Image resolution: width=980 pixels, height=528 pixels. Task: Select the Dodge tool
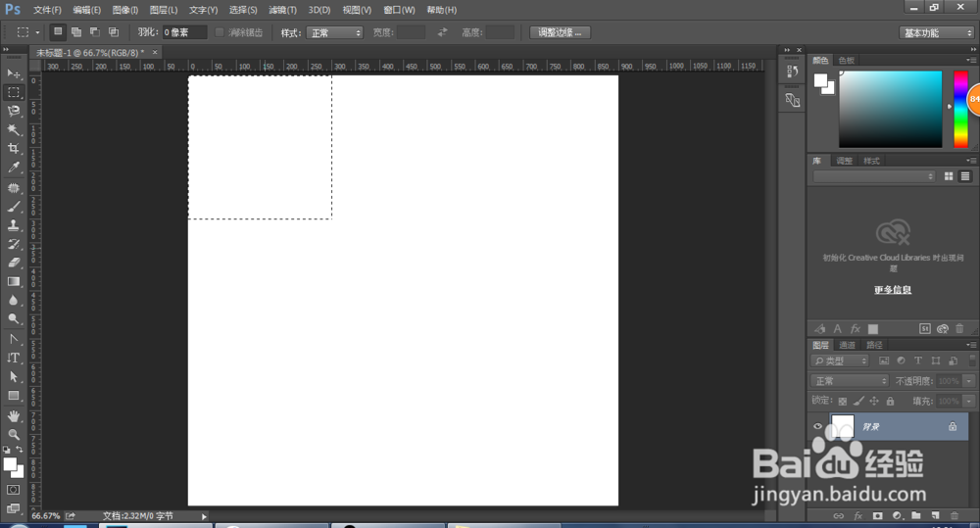[x=14, y=319]
